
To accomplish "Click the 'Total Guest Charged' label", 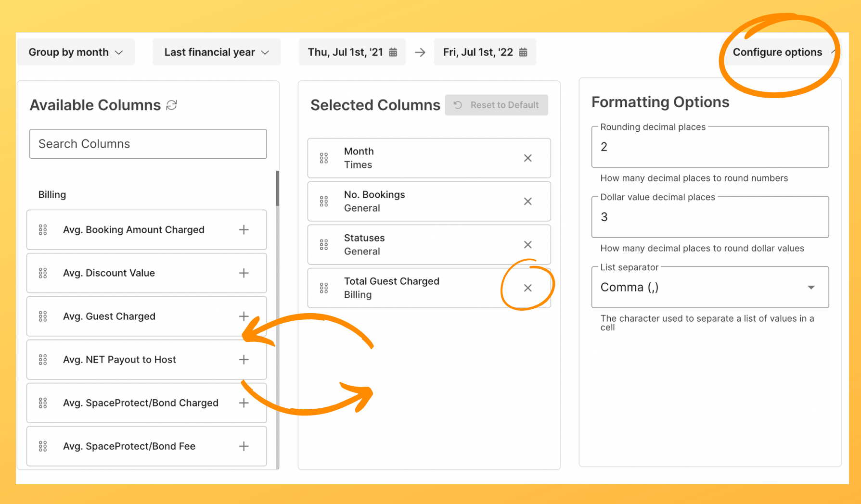I will (x=392, y=281).
